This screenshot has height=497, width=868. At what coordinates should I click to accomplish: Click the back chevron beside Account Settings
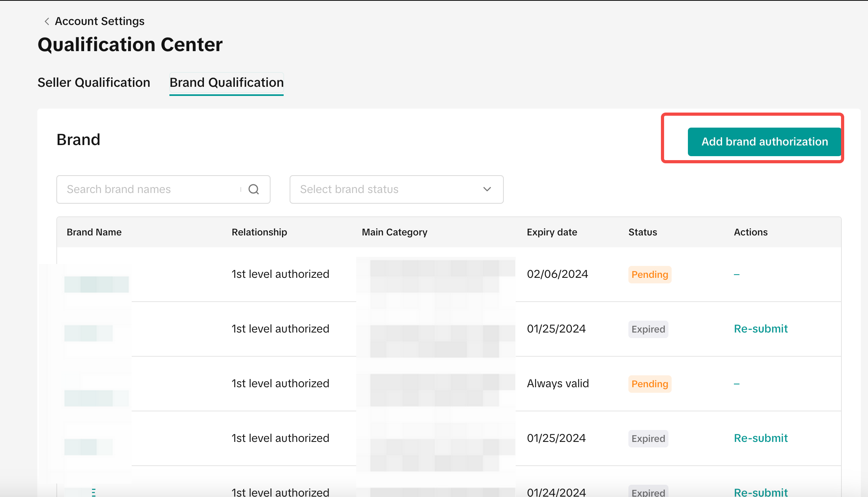pos(47,21)
